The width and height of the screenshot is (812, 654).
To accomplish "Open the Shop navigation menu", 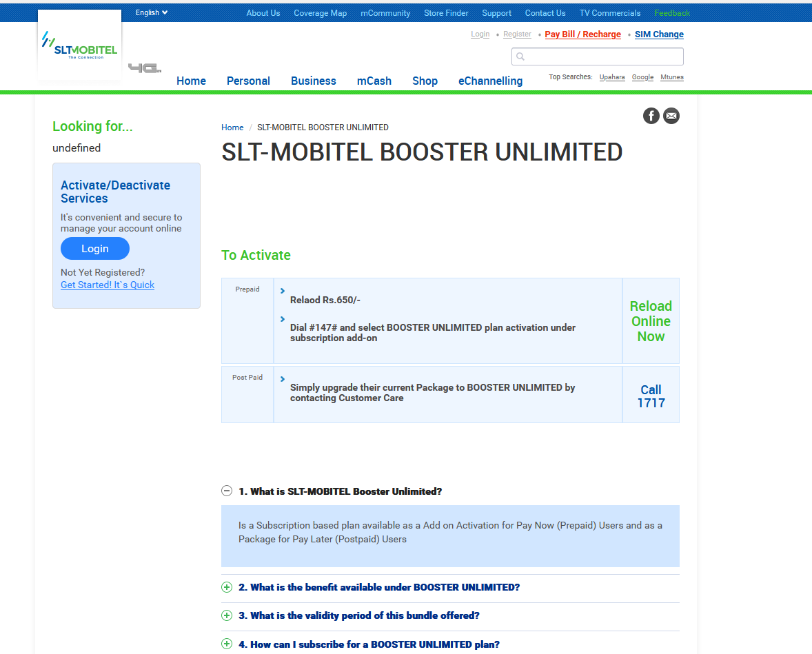I will click(x=425, y=81).
